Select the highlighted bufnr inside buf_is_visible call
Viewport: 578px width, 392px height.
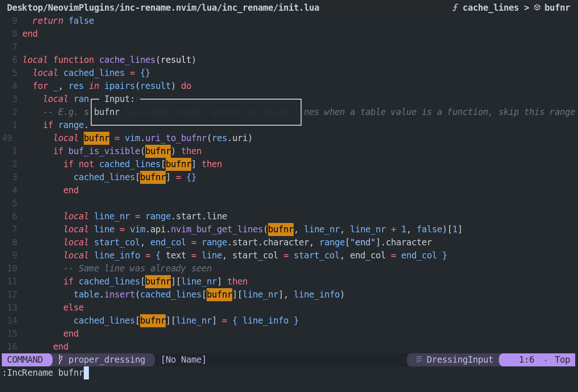tap(158, 151)
